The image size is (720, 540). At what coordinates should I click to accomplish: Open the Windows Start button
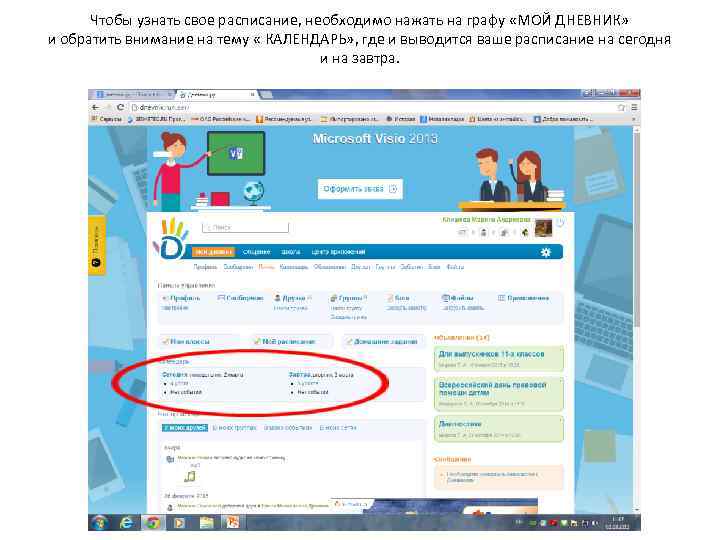point(100,522)
